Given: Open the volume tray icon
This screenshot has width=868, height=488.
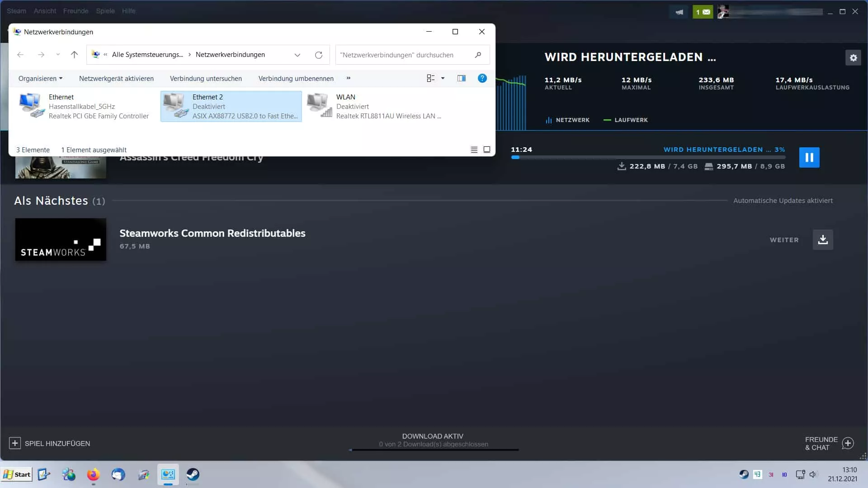Looking at the screenshot, I should click(813, 474).
